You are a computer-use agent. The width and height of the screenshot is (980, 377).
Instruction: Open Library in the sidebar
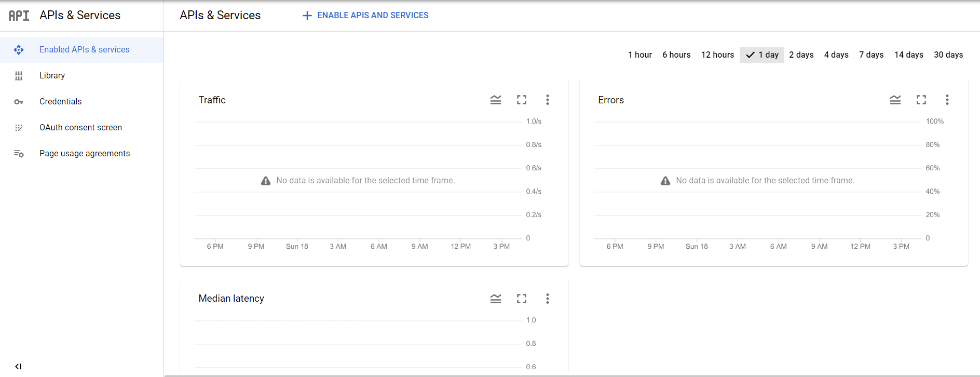[52, 76]
